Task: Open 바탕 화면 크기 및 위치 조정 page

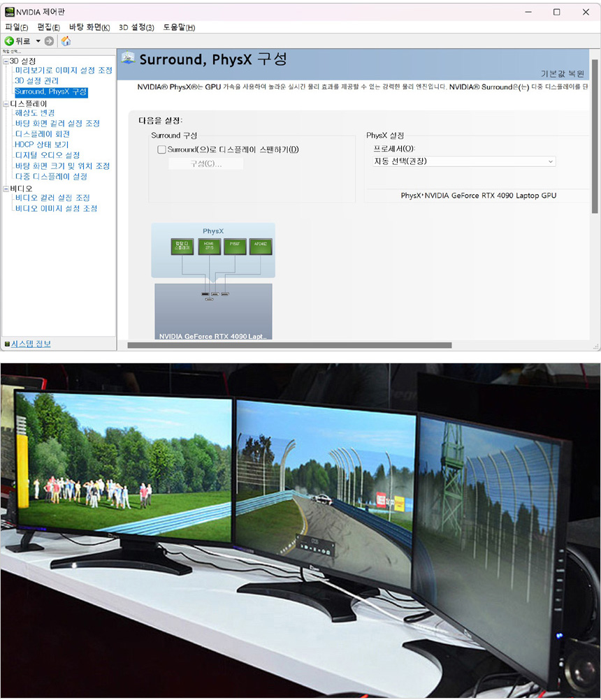Action: (x=62, y=166)
